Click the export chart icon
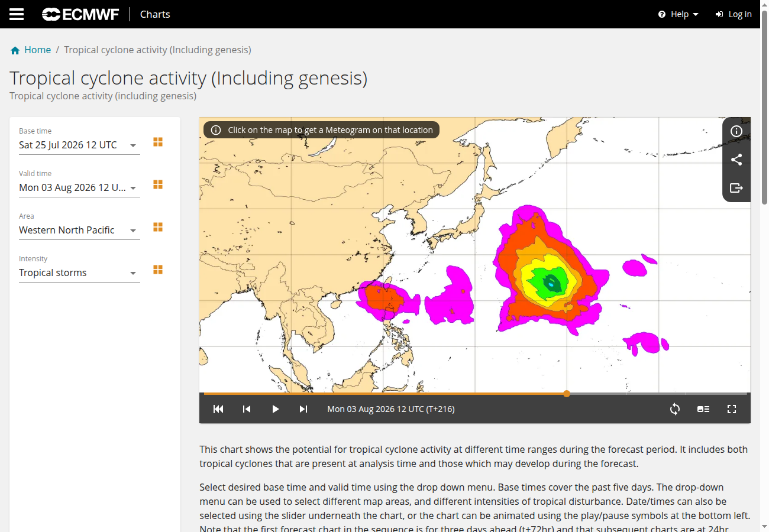Image resolution: width=769 pixels, height=532 pixels. point(736,188)
